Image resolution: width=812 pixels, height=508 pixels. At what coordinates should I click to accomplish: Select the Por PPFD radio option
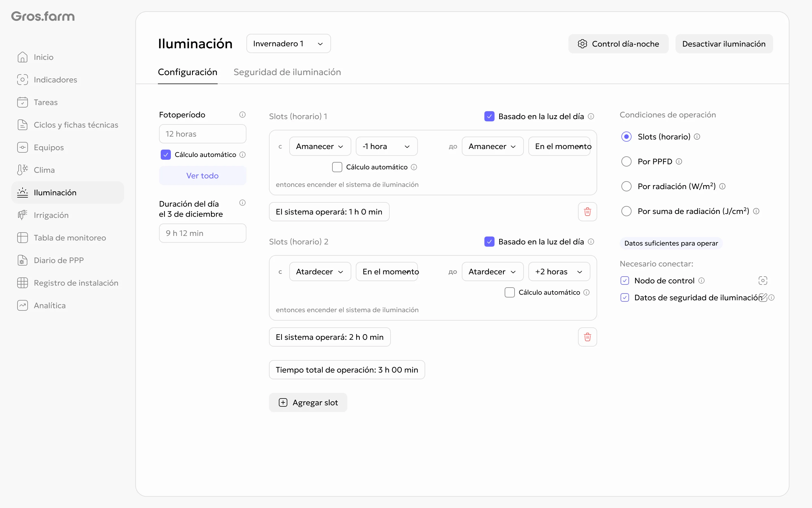pos(626,161)
